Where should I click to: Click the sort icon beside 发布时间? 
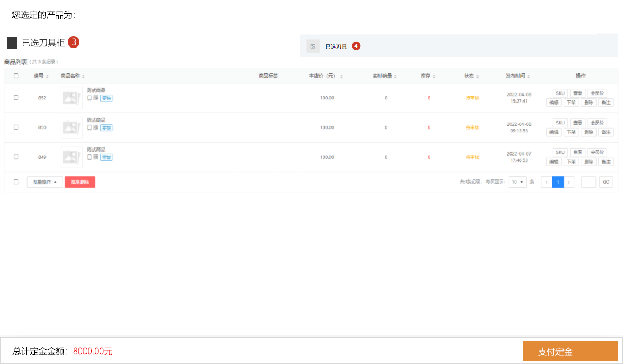(x=529, y=76)
